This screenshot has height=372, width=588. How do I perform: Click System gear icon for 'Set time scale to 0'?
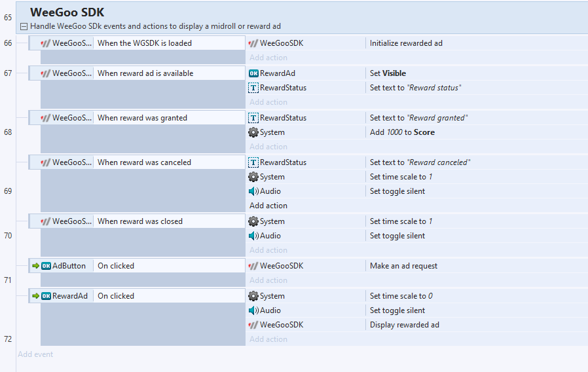click(253, 296)
